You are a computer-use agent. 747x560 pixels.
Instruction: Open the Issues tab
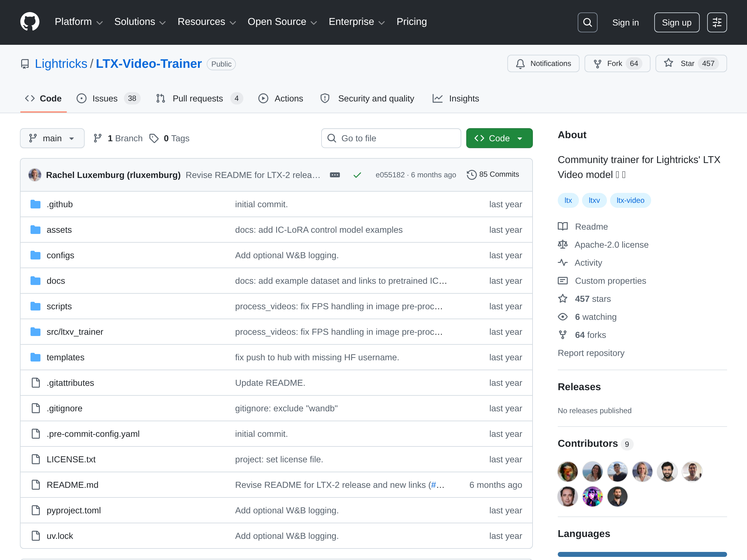[x=108, y=99]
